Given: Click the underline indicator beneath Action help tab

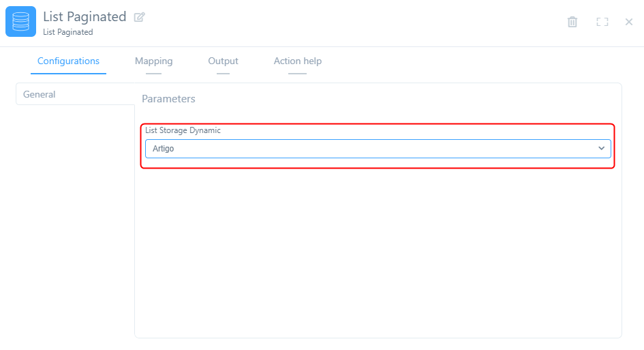Looking at the screenshot, I should pos(297,73).
